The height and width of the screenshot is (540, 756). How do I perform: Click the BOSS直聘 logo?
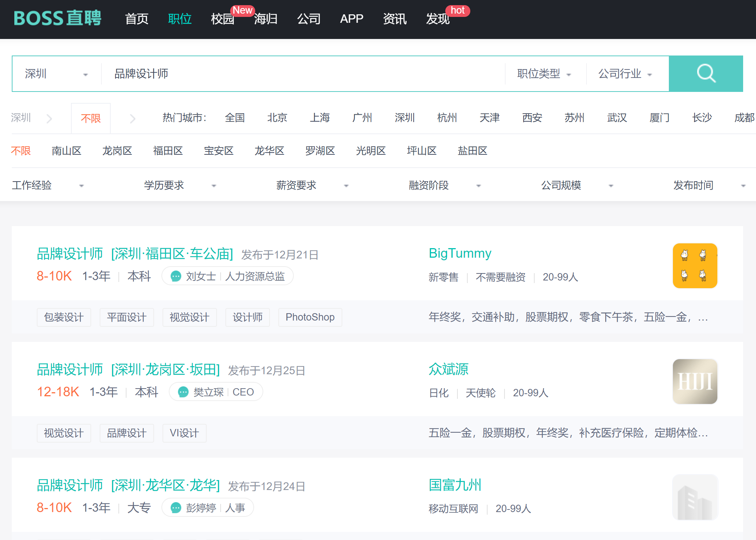coord(57,18)
